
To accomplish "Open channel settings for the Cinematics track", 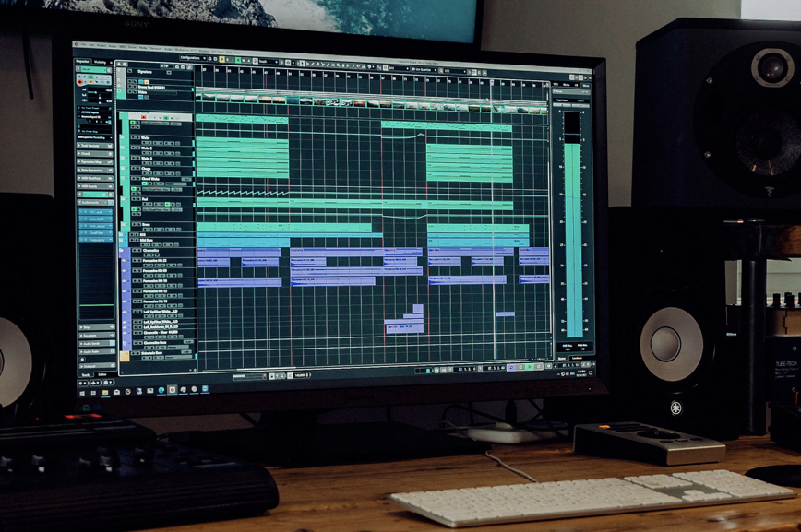I will [x=156, y=254].
